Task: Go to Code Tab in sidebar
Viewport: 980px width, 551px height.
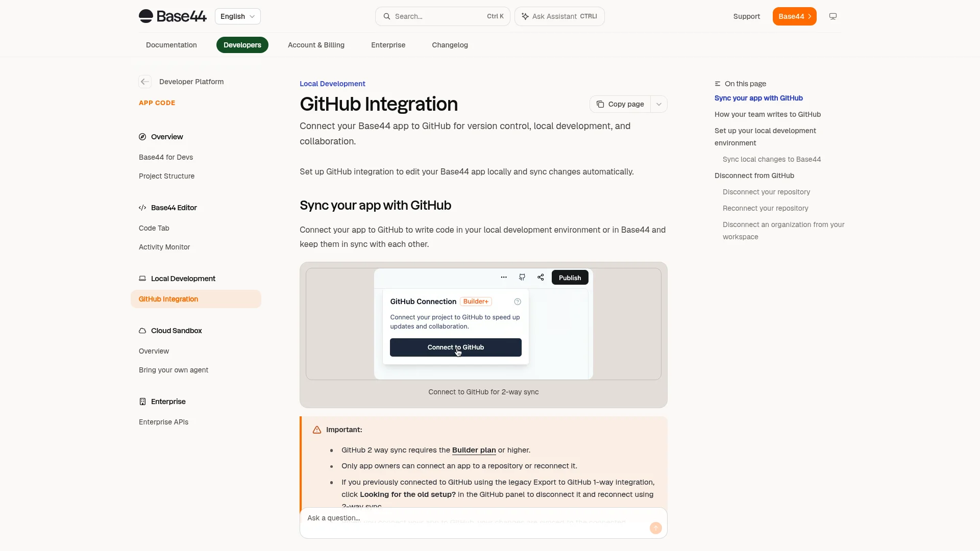Action: pyautogui.click(x=154, y=228)
